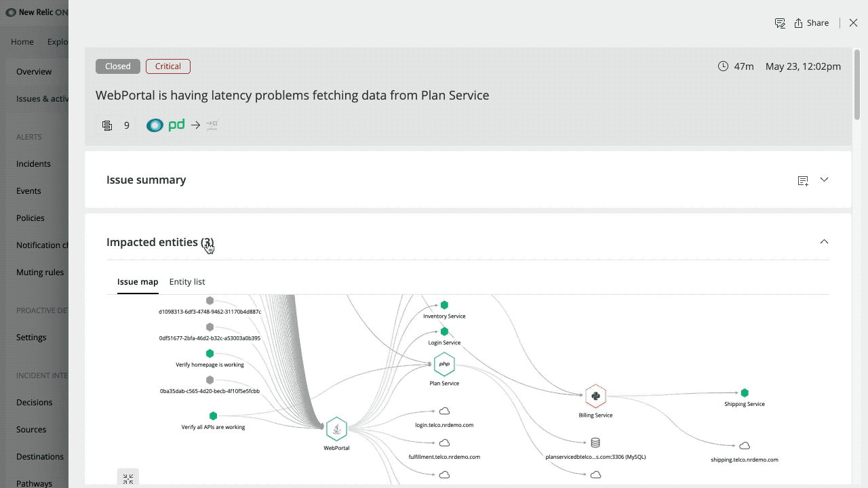Switch to the Issue map tab
Viewport: 868px width, 488px height.
point(138,281)
